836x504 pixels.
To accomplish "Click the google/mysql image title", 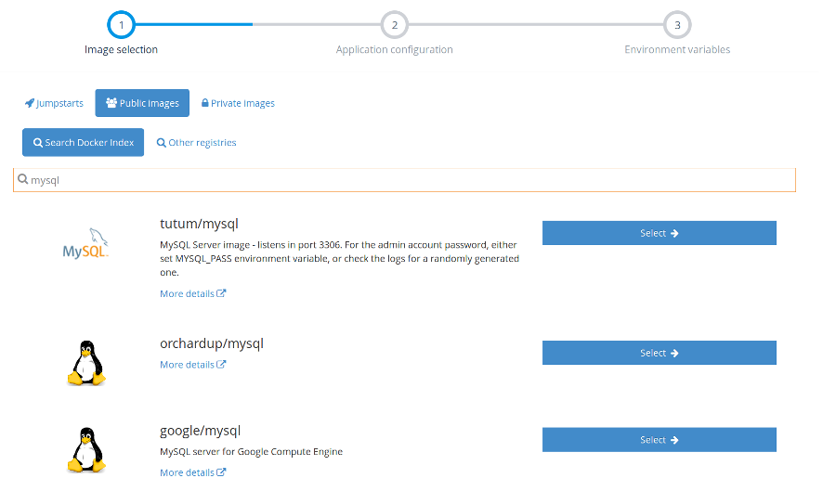I will (x=201, y=431).
